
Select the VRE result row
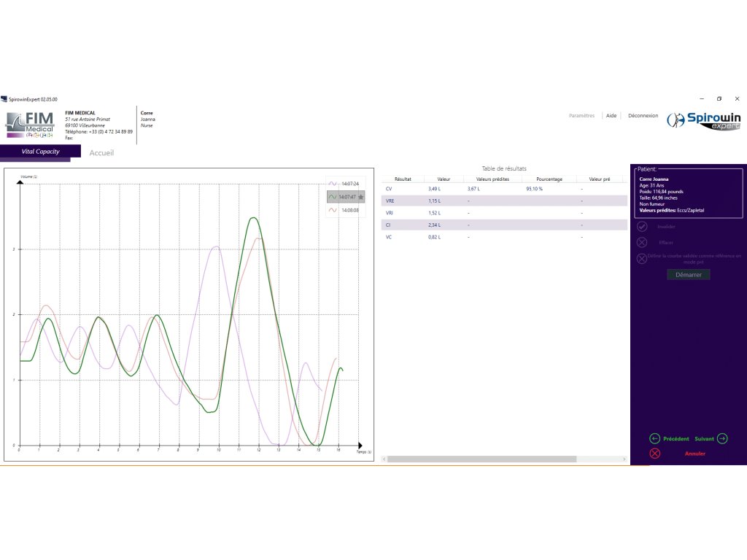(504, 201)
